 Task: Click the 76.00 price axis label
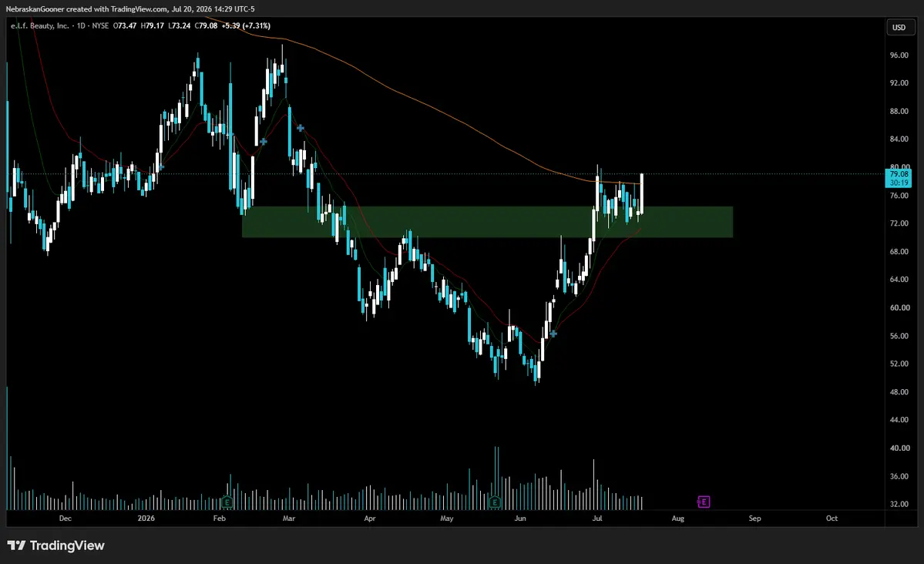[899, 196]
